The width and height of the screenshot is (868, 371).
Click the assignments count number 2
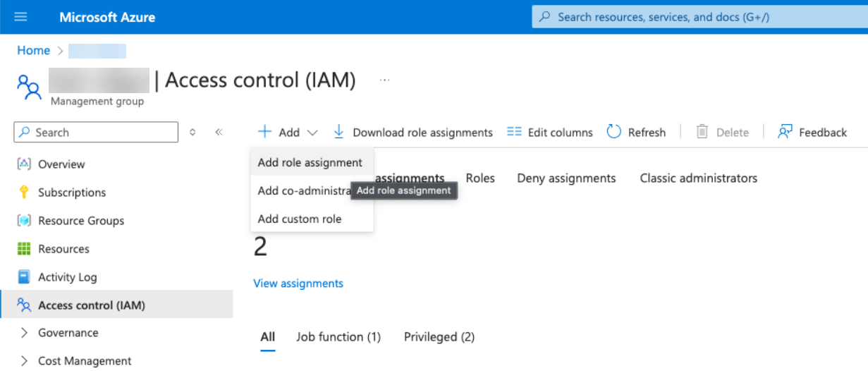tap(260, 247)
